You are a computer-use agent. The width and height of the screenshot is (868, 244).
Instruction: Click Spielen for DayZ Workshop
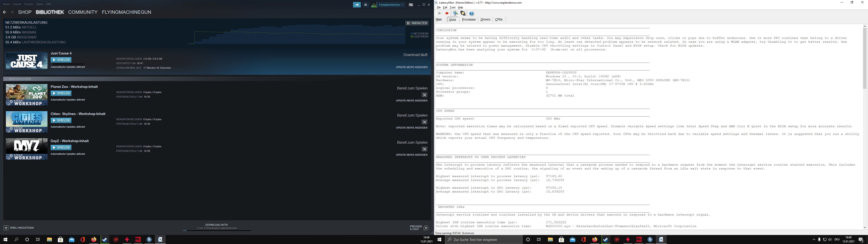tap(61, 148)
